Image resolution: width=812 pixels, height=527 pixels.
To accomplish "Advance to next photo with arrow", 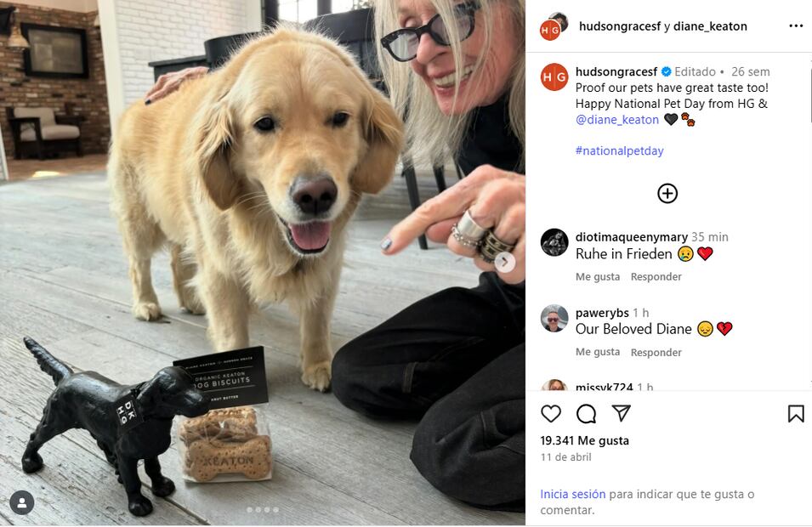I will pyautogui.click(x=505, y=262).
